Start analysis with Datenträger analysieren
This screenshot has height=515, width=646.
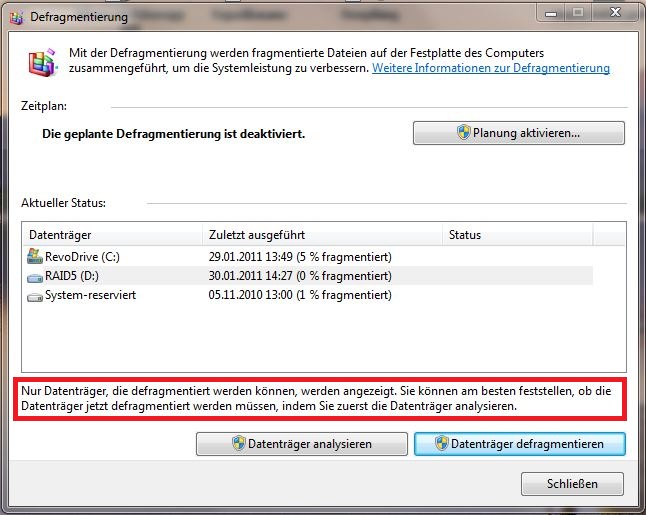[302, 444]
